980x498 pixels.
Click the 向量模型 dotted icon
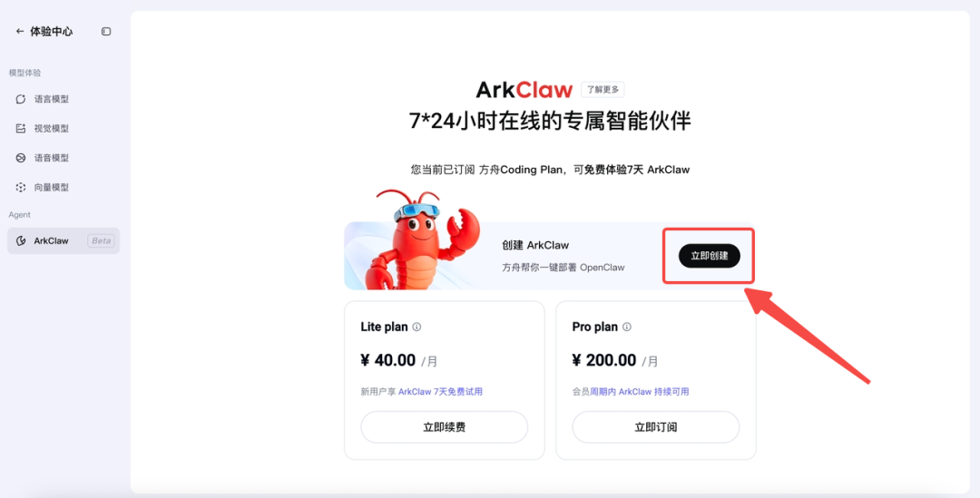point(21,188)
